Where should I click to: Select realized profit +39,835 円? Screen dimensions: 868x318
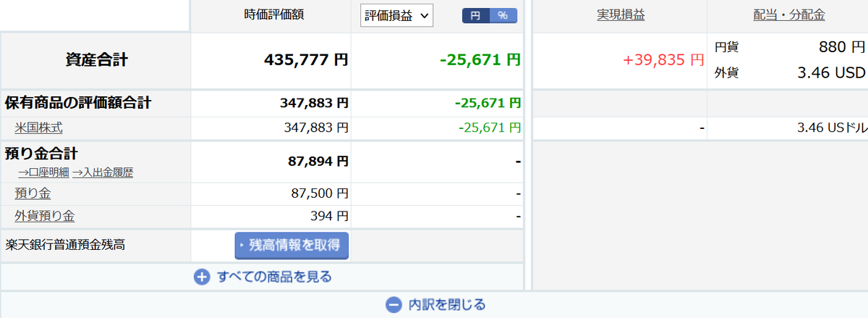663,60
